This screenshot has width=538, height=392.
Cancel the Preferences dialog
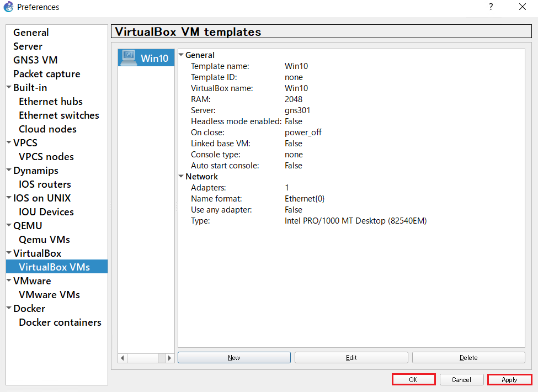461,379
